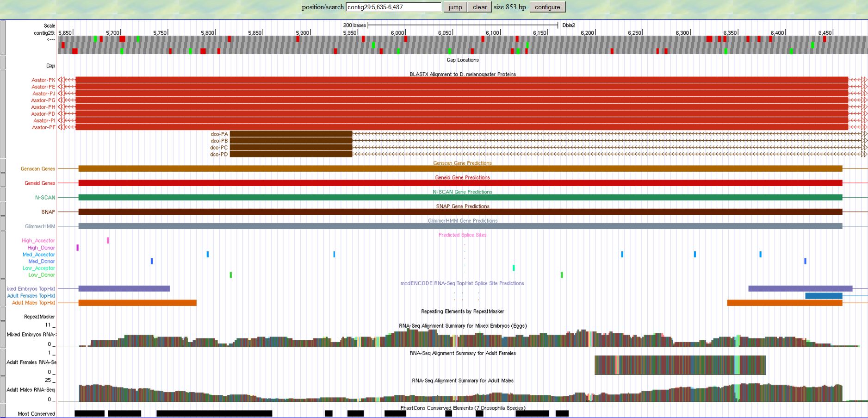Select the Med_Donor label

coord(42,262)
